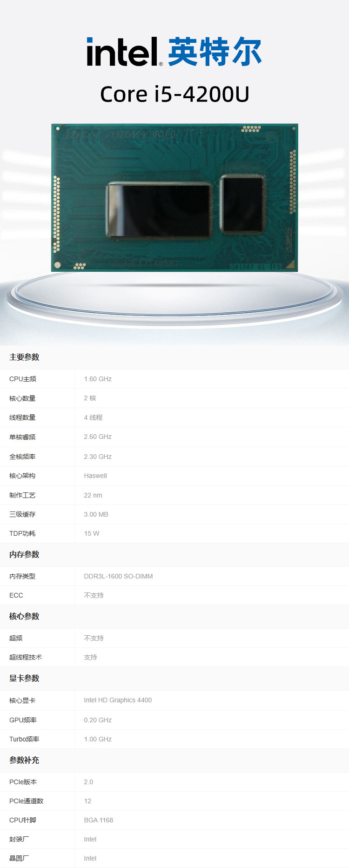Select the 0.20 GHz value
349x868 pixels.
(98, 720)
